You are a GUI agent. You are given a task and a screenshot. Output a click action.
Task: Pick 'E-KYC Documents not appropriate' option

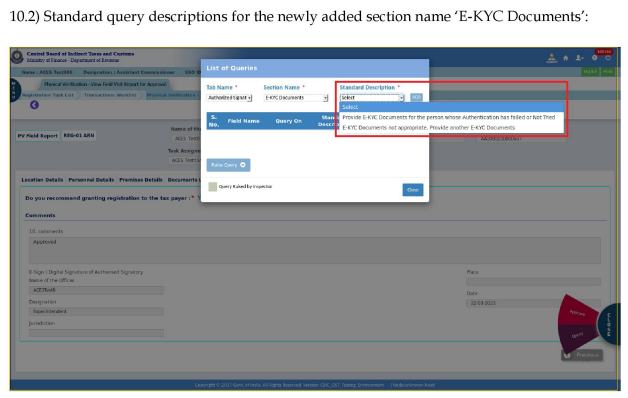(x=451, y=128)
